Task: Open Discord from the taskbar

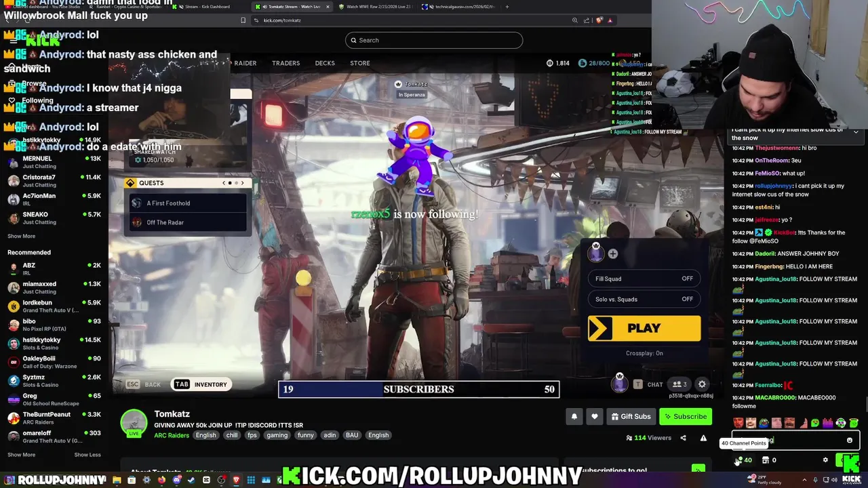Action: point(176,481)
